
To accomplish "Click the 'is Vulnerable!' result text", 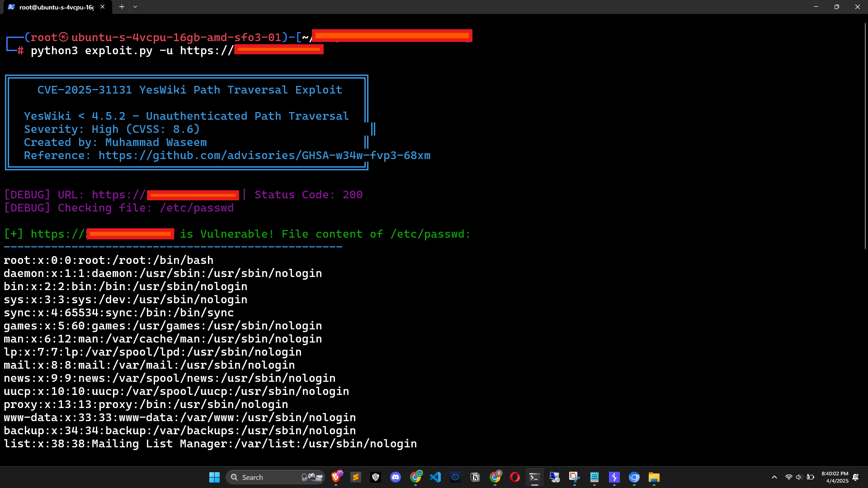I will 227,234.
